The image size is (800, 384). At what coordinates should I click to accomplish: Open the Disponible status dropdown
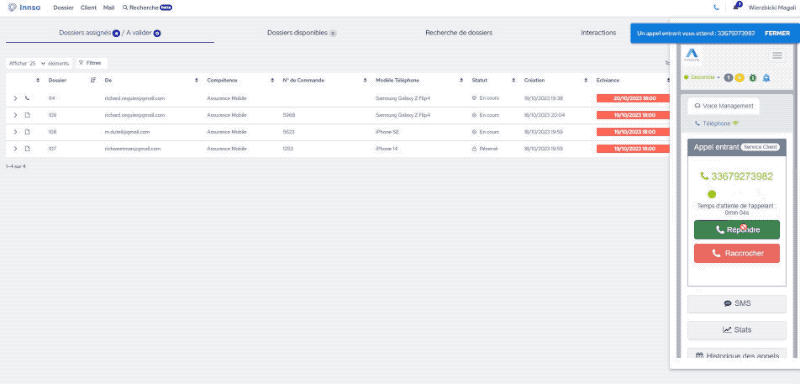pos(702,78)
